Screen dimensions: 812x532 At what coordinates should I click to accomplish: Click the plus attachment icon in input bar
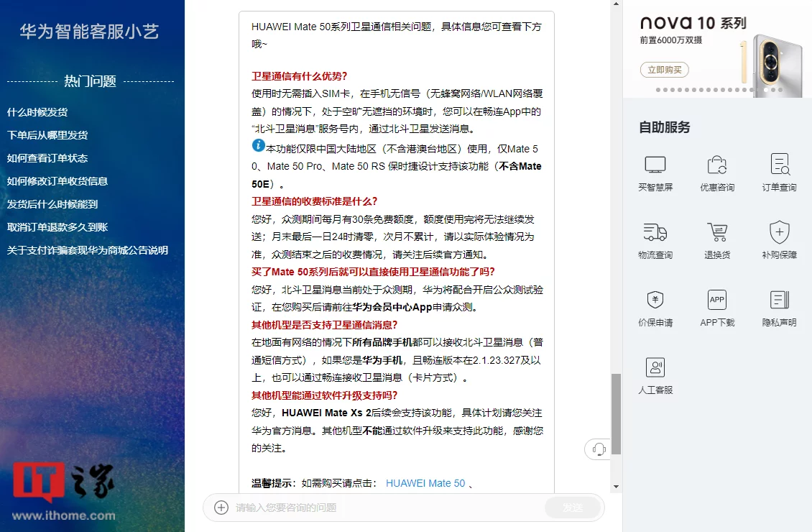pos(221,508)
